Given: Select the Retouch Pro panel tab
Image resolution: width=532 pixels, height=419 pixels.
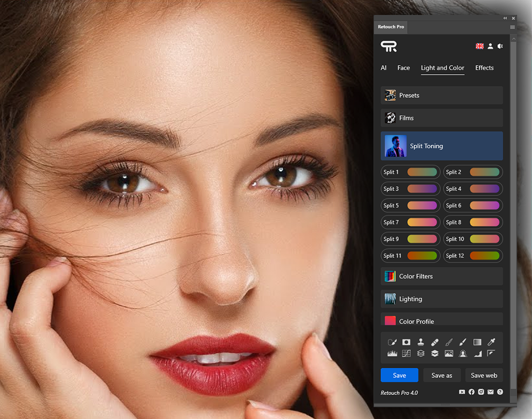Looking at the screenshot, I should [391, 27].
